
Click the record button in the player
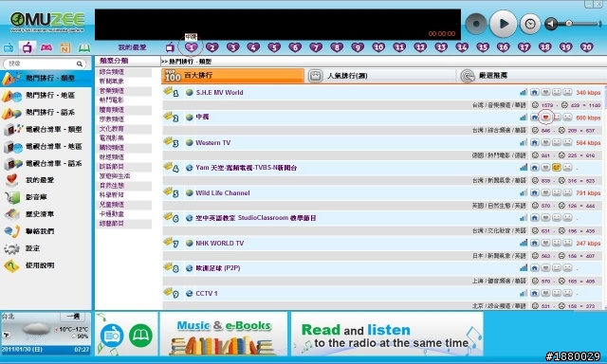click(476, 24)
